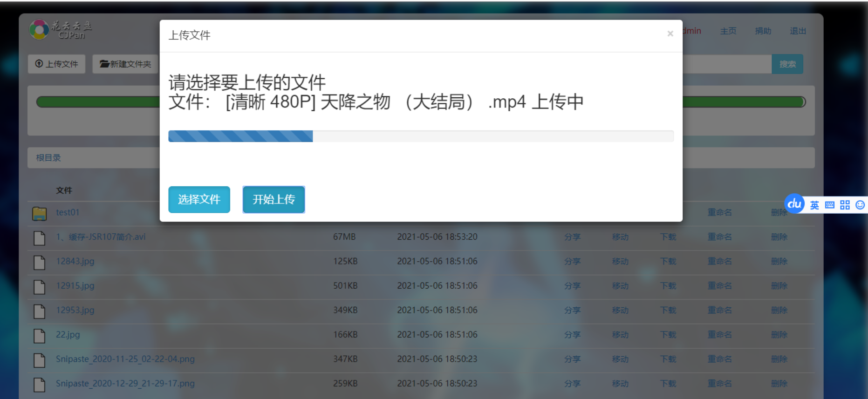The image size is (868, 399).
Task: Click the date 2021-05-06 18:53:20
Action: tap(437, 237)
